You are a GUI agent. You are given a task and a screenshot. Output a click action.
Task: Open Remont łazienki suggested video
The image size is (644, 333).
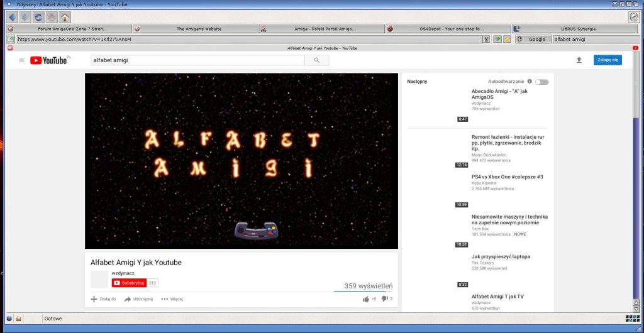coord(508,143)
